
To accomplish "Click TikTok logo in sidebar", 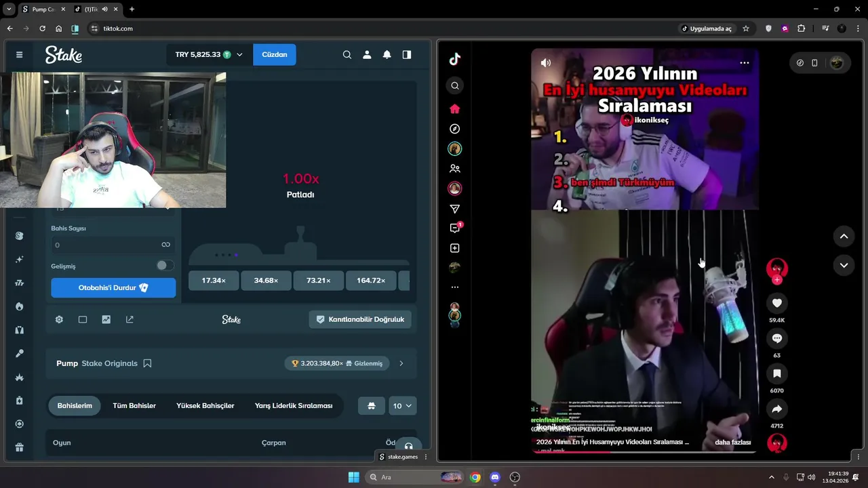I will pos(455,59).
